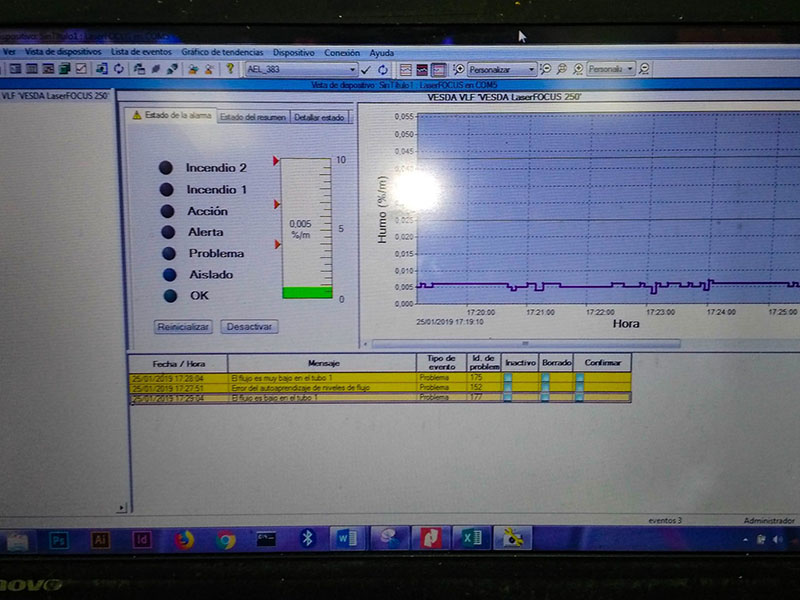Screen dimensions: 800x600
Task: Click the second list view toolbar icon
Action: [x=32, y=68]
